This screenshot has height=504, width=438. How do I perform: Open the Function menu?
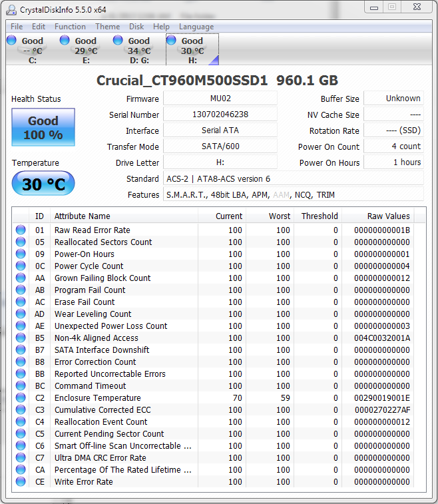click(70, 27)
